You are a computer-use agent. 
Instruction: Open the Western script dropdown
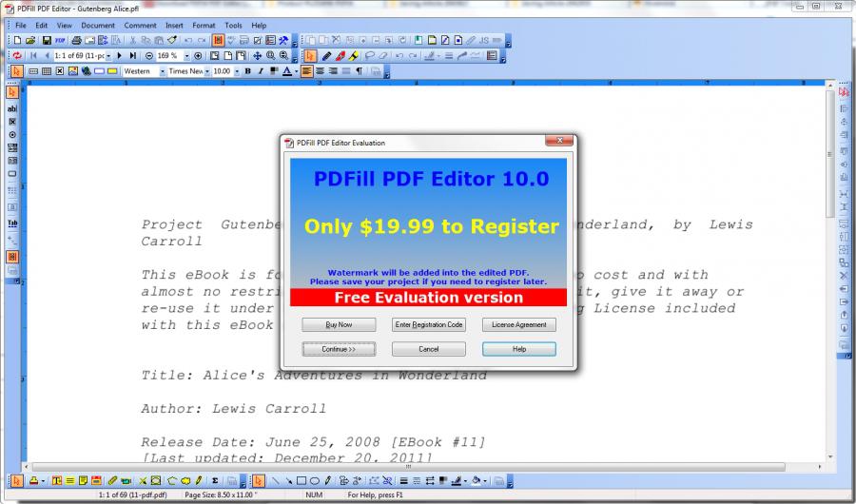click(x=162, y=71)
